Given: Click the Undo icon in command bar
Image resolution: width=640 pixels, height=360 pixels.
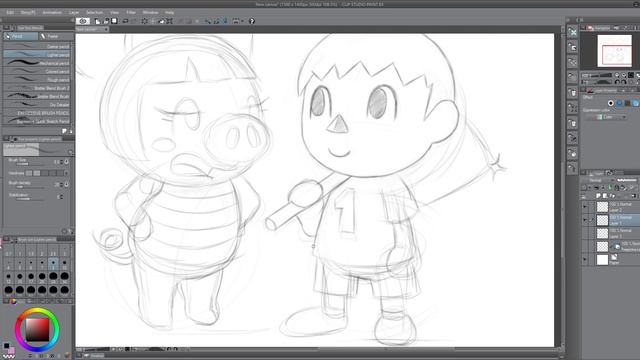Looking at the screenshot, I should (x=126, y=21).
